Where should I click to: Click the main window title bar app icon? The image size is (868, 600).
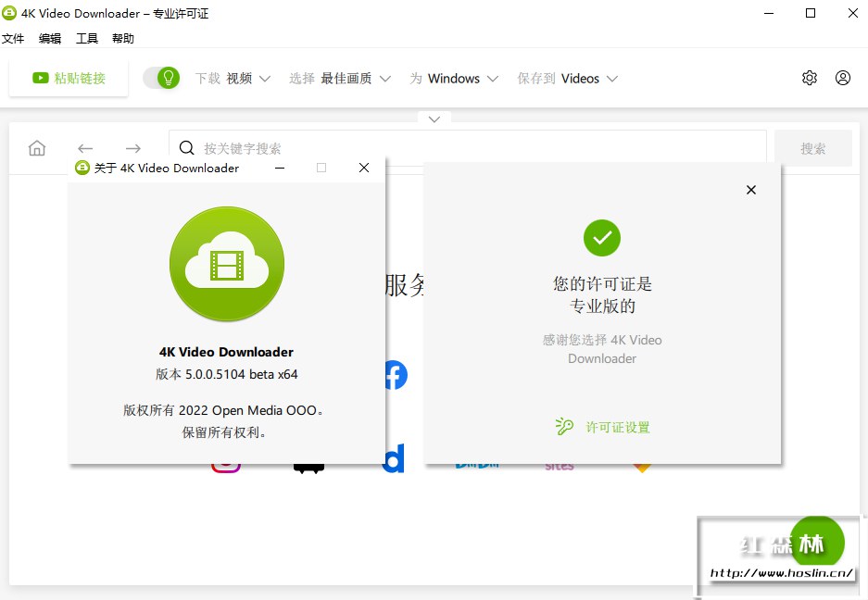(9, 13)
